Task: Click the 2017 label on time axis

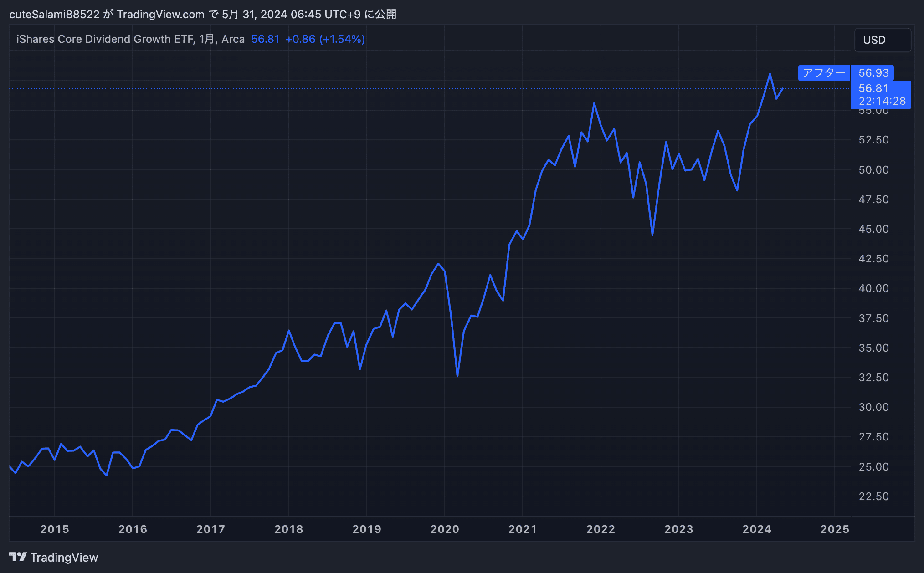Action: point(210,529)
